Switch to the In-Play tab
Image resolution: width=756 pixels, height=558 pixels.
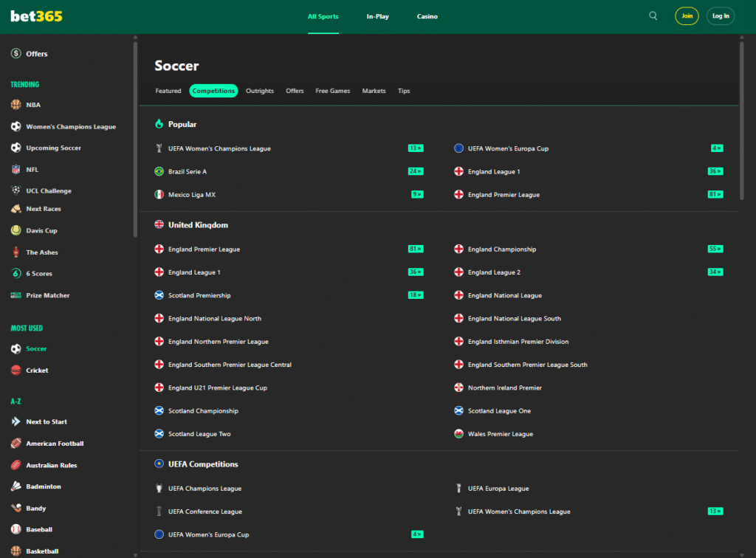[x=377, y=15]
